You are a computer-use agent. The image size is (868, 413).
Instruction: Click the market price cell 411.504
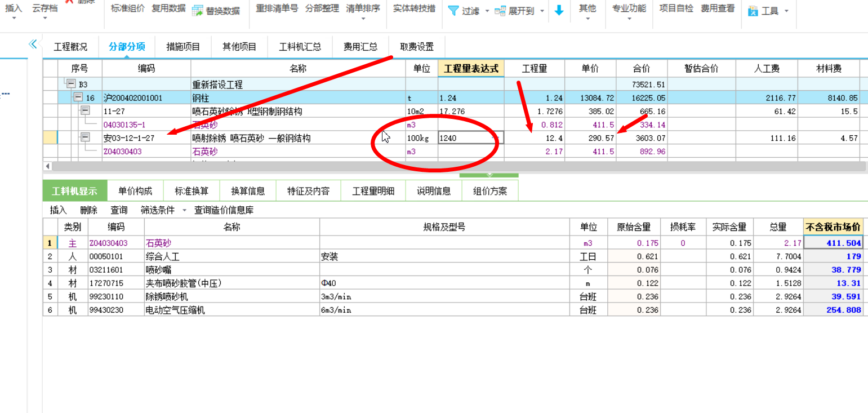tap(833, 243)
